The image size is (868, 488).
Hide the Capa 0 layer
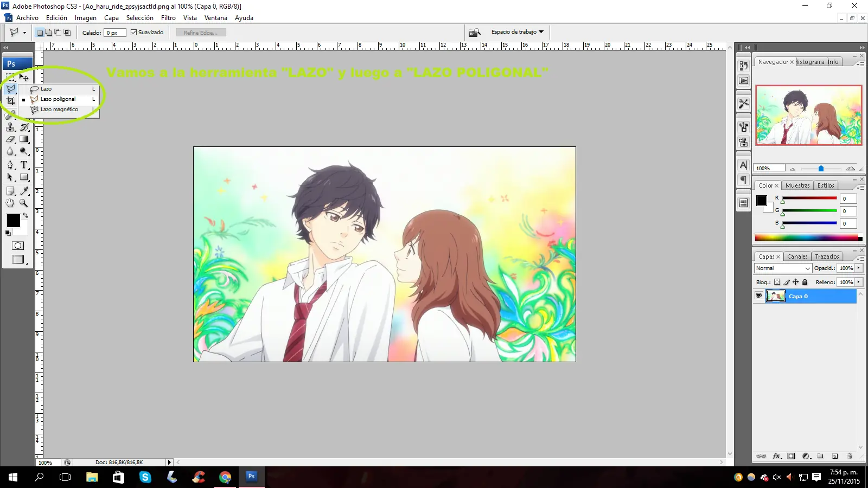click(x=758, y=296)
